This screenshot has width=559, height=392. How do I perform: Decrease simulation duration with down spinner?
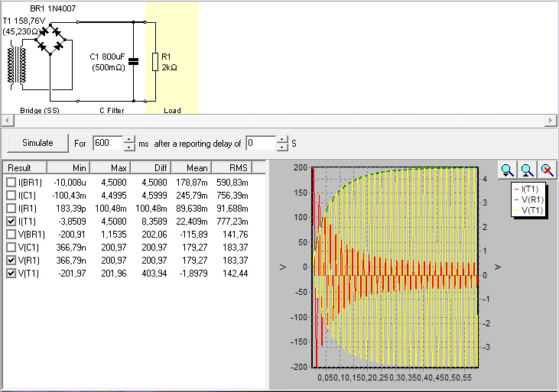click(129, 147)
